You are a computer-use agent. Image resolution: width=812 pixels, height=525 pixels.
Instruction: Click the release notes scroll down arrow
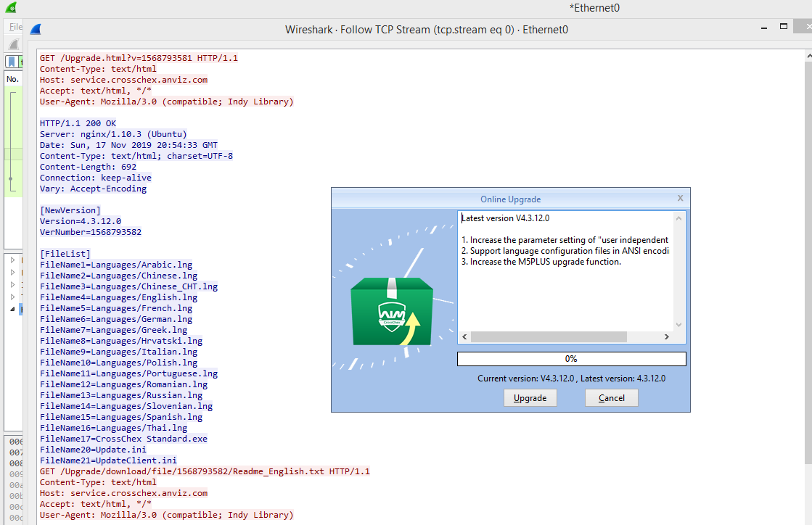click(679, 325)
